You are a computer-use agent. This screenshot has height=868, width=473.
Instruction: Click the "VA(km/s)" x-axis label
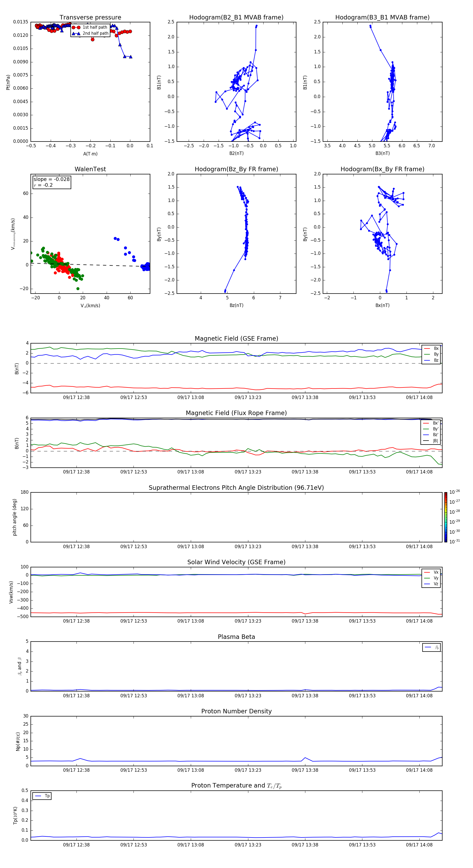coord(90,306)
